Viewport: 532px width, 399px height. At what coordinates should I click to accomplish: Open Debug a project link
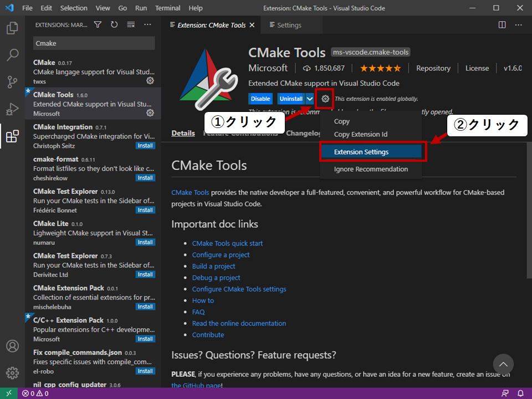[216, 278]
